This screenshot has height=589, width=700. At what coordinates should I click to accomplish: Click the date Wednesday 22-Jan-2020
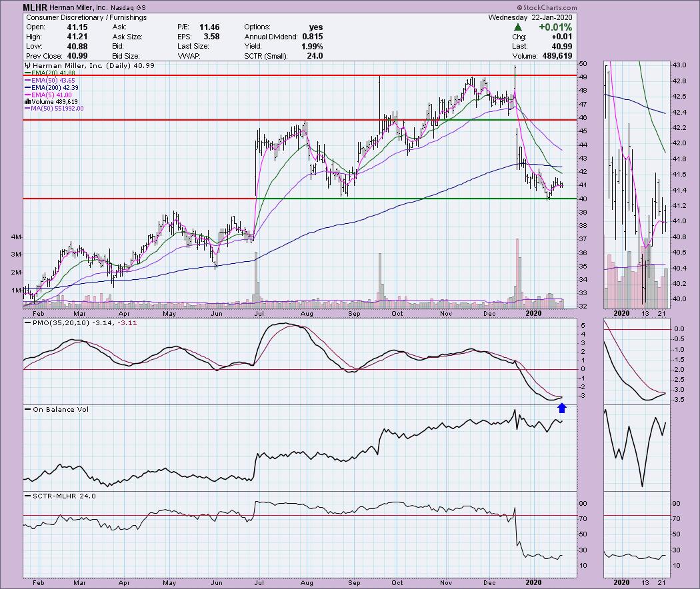530,17
